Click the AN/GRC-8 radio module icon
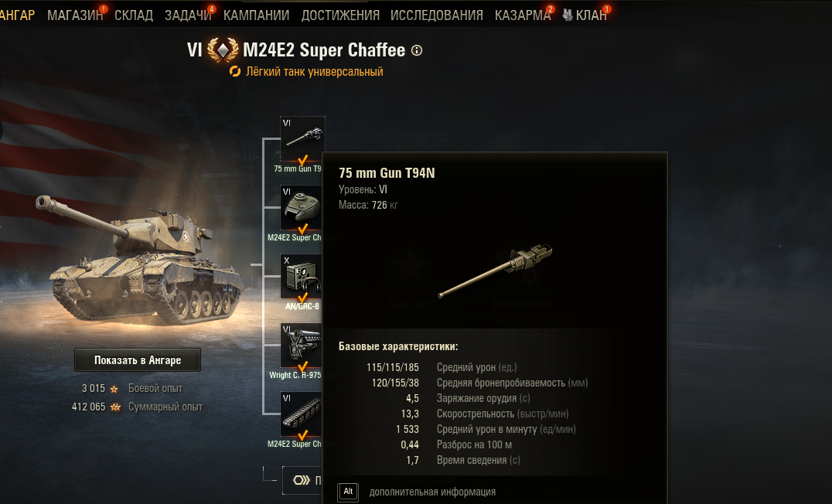832x504 pixels. coord(302,277)
